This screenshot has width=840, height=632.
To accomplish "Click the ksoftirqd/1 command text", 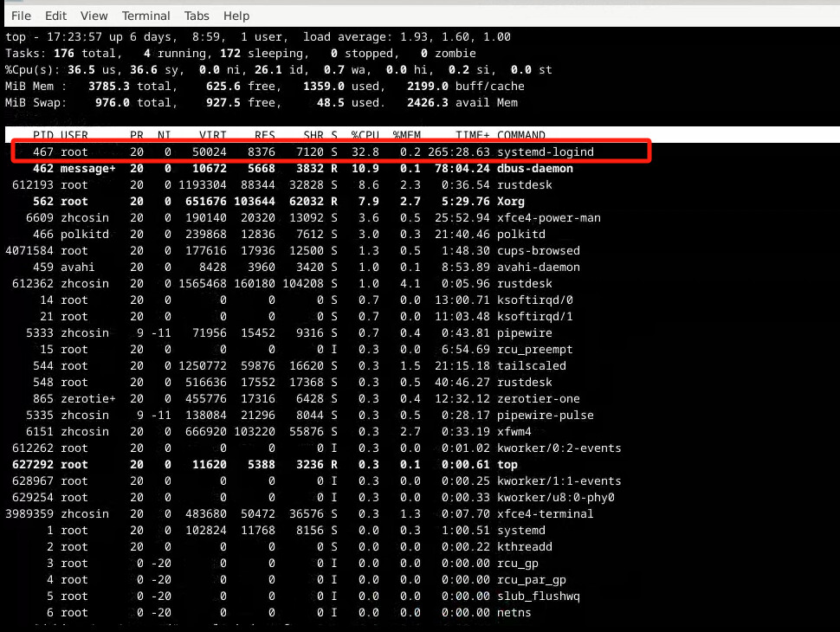I will (534, 317).
